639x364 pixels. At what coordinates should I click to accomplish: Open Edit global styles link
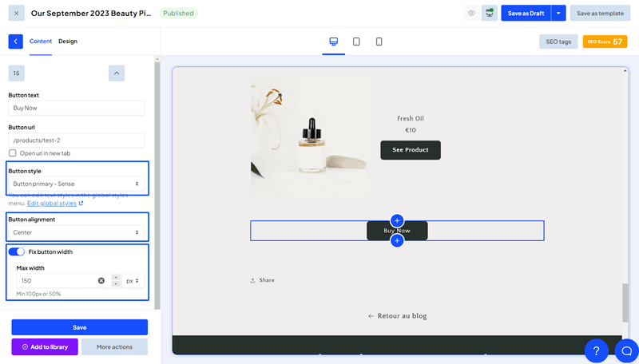click(55, 204)
